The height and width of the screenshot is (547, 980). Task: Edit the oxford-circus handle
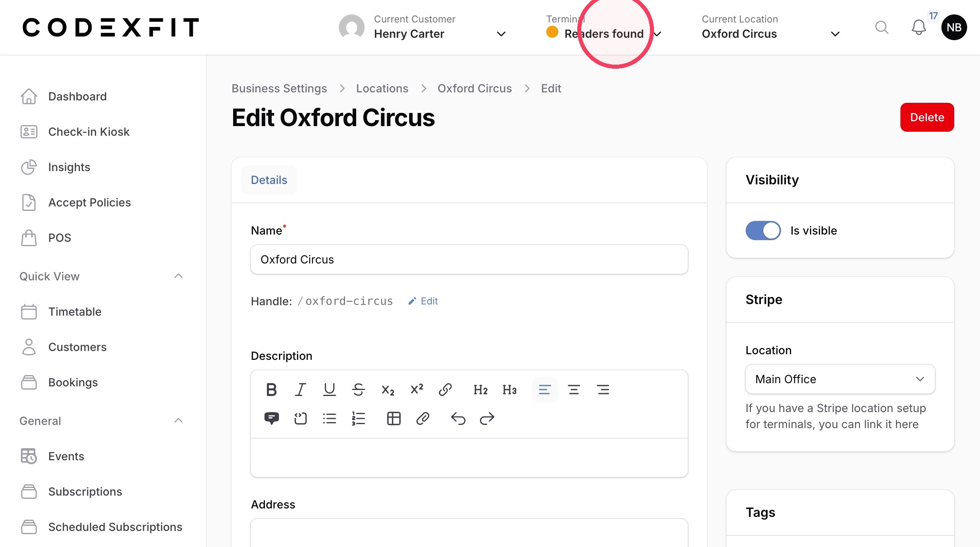[x=423, y=301]
